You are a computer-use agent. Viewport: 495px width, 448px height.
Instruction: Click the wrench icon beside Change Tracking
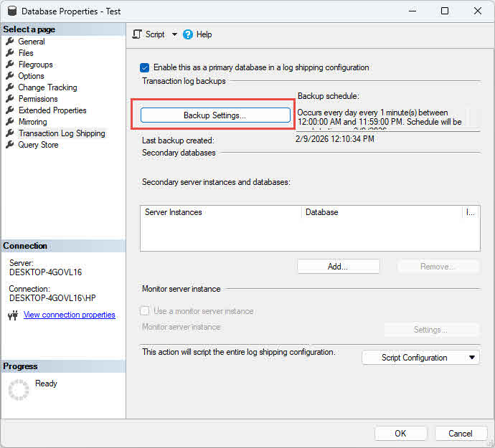click(x=10, y=87)
